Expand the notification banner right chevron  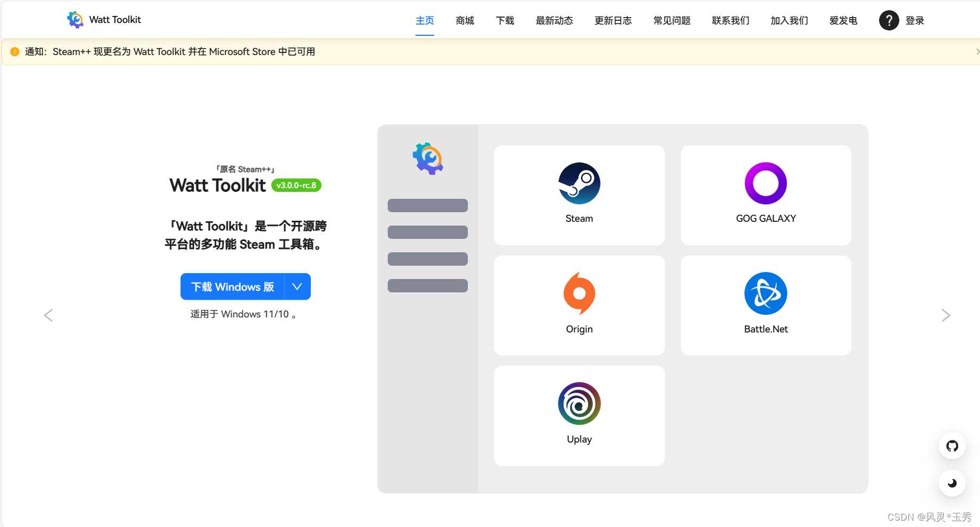coord(977,52)
